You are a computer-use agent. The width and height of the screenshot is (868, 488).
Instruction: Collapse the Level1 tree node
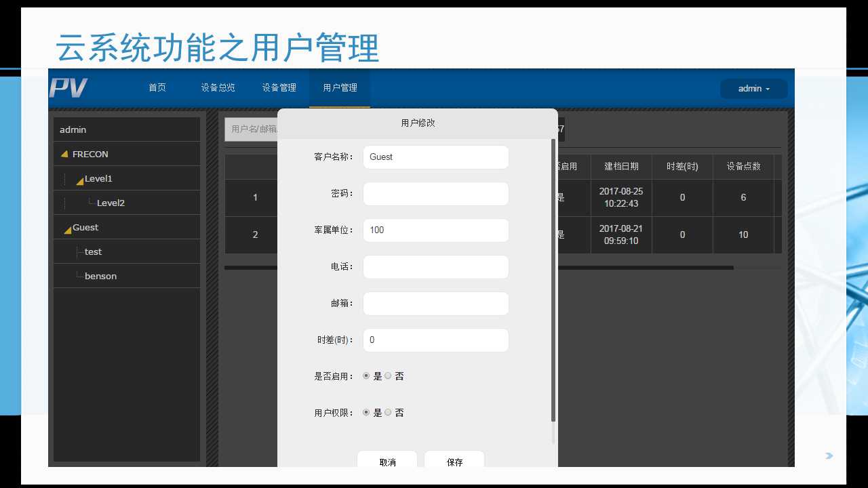coord(80,178)
